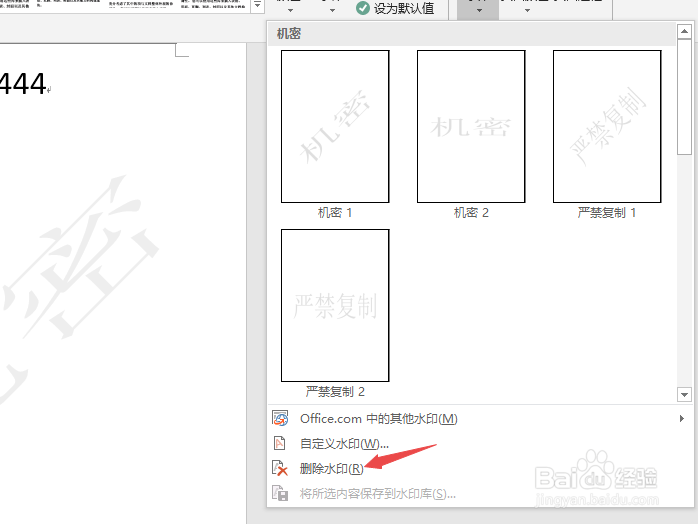The image size is (698, 524).
Task: Select the 机密 1 watermark thumbnail
Action: point(335,126)
